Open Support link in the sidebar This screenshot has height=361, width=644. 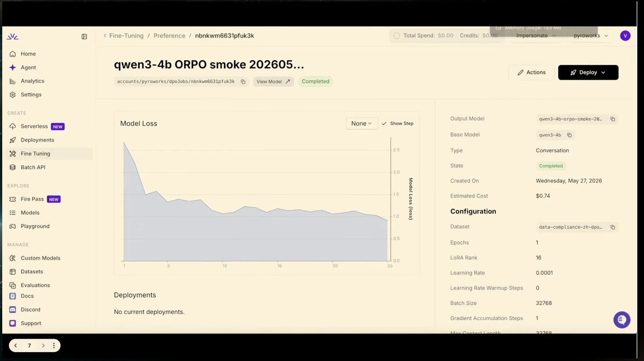tap(31, 323)
